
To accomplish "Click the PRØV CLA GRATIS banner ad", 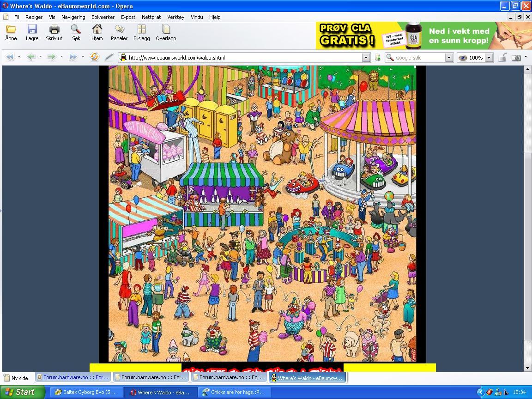I will pyautogui.click(x=424, y=36).
